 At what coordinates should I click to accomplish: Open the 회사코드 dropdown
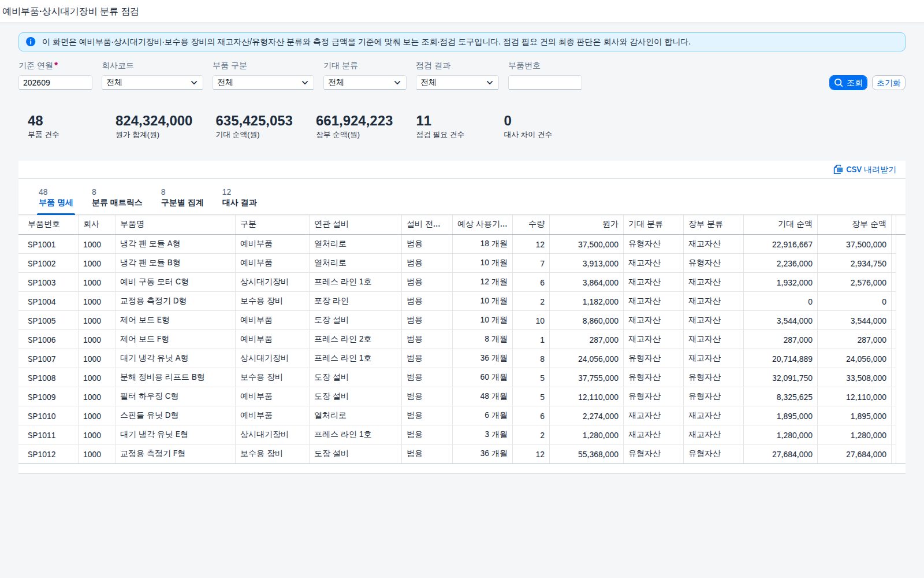pyautogui.click(x=152, y=83)
